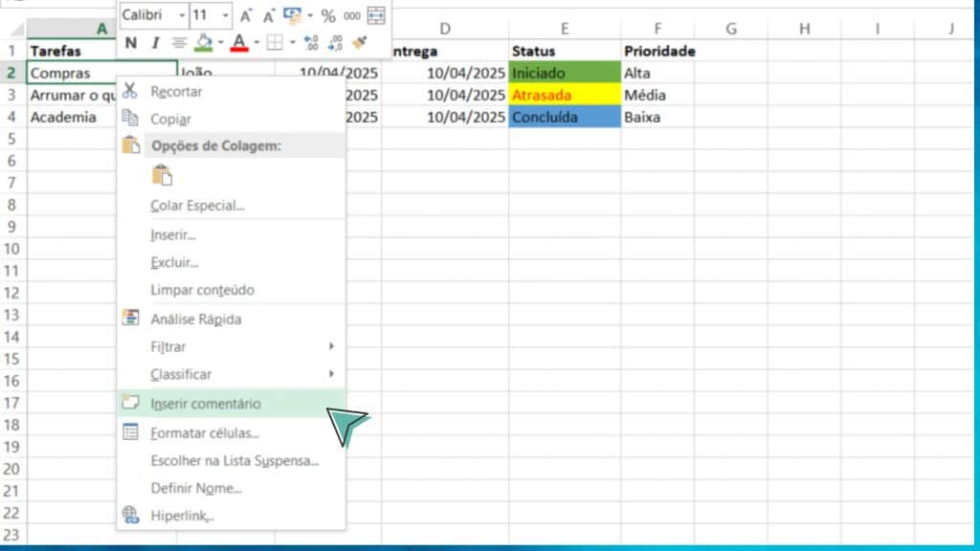This screenshot has width=980, height=551.
Task: Select column E header
Action: click(x=565, y=28)
